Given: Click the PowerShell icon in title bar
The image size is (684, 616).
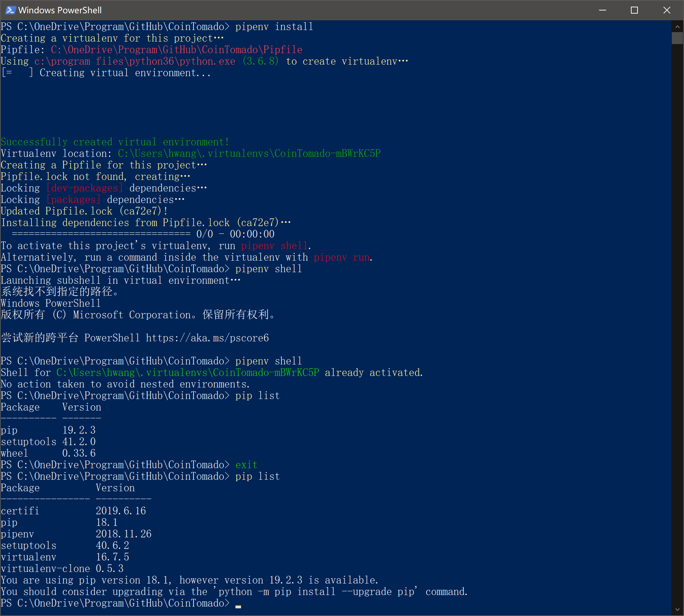Looking at the screenshot, I should coord(10,10).
